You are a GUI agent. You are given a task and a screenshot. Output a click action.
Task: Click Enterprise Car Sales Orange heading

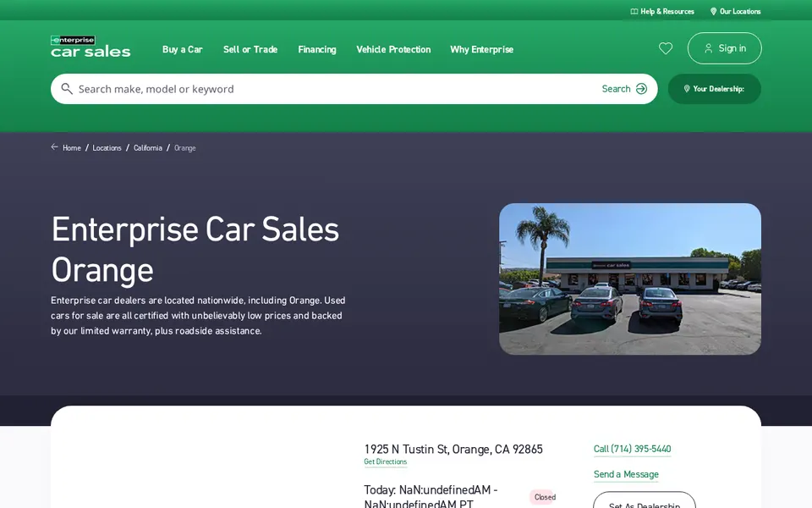[195, 249]
